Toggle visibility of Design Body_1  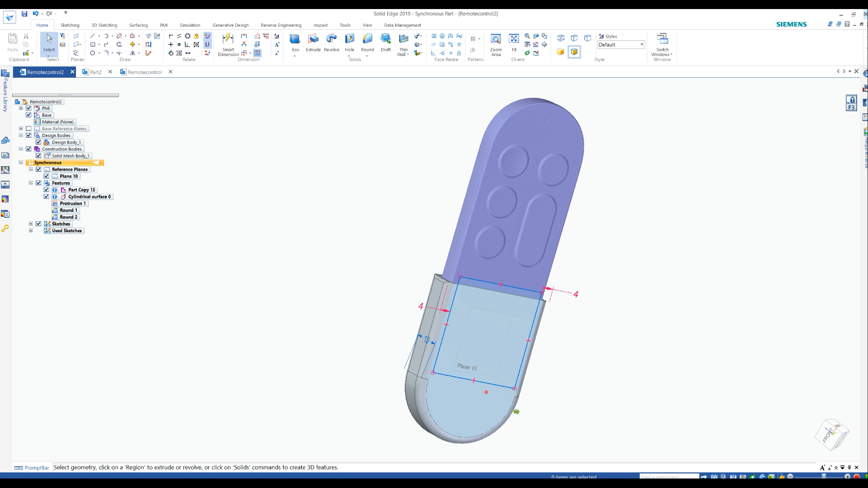38,142
